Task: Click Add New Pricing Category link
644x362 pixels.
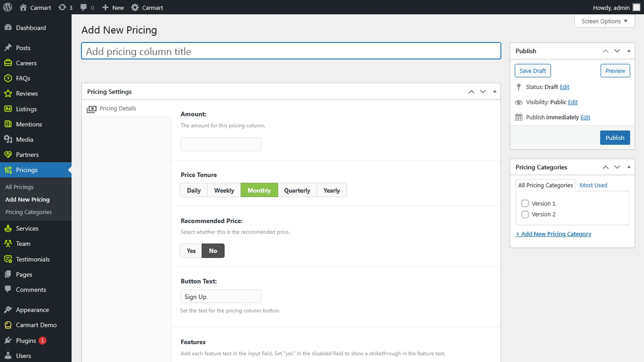Action: click(553, 234)
